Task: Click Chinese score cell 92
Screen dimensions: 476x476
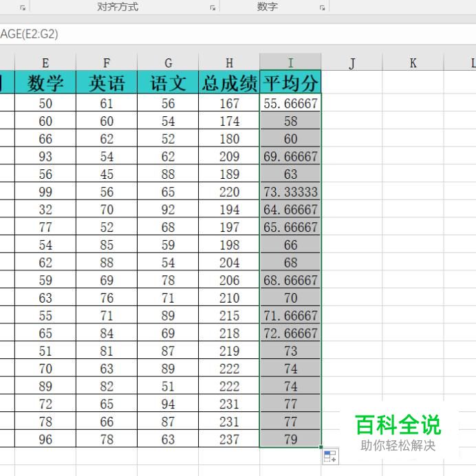Action: pos(168,209)
